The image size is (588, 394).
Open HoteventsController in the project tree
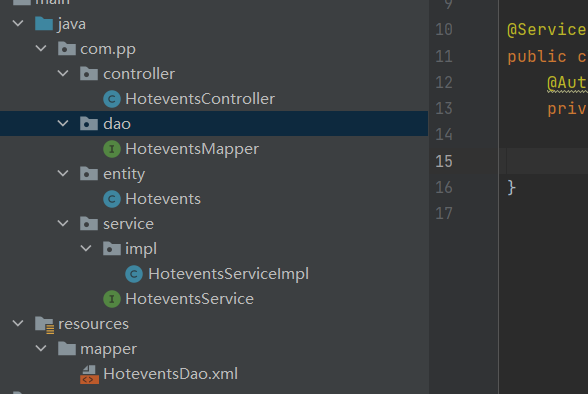coord(200,99)
